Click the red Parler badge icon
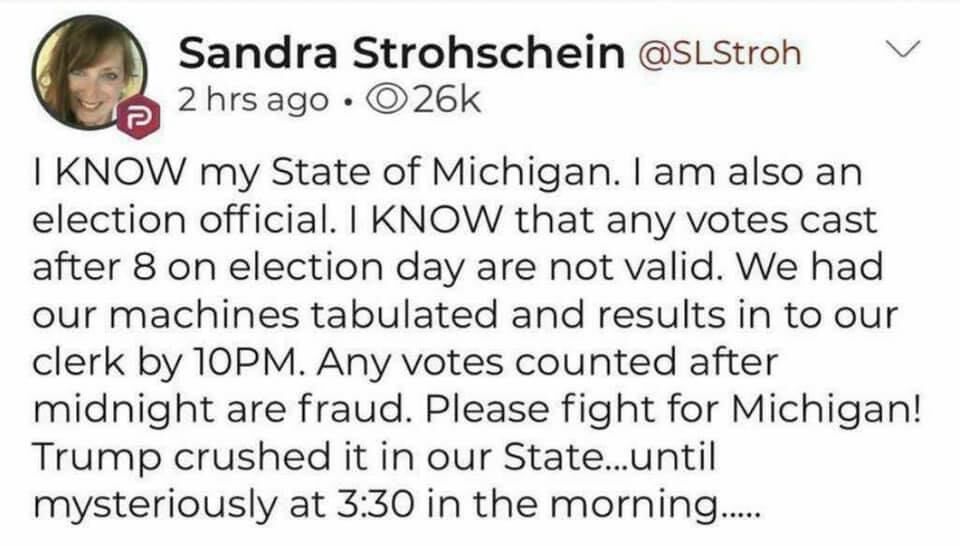The image size is (960, 546). click(x=138, y=118)
